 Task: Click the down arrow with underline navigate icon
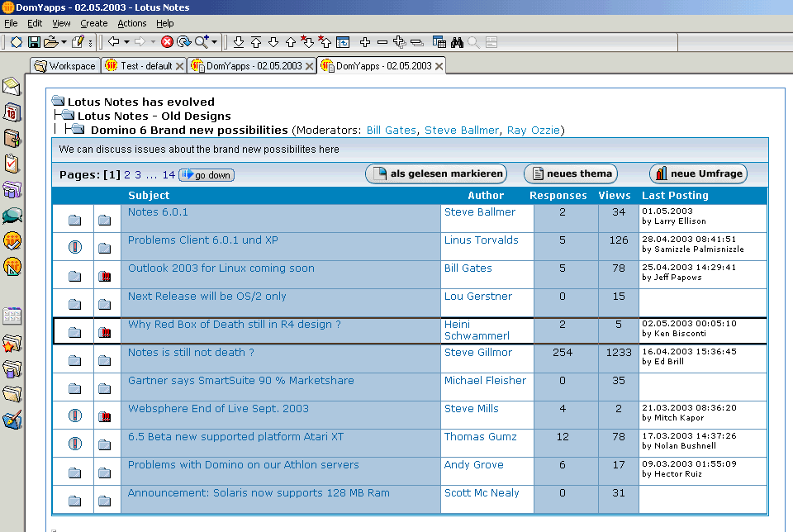click(239, 42)
